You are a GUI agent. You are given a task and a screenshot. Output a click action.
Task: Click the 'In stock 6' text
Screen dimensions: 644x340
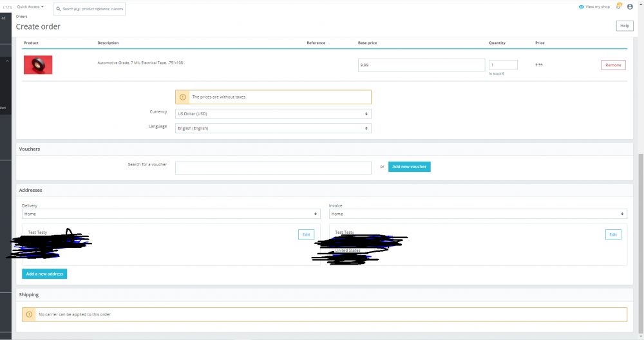pyautogui.click(x=497, y=73)
